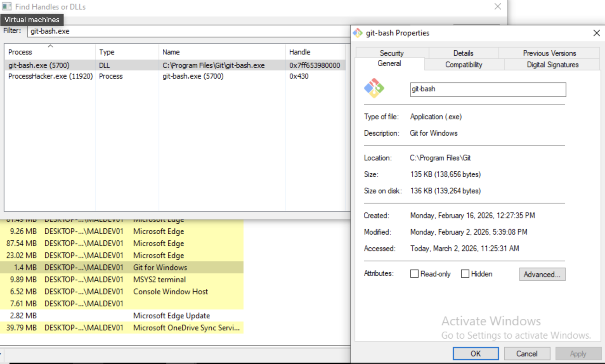This screenshot has height=364, width=605.
Task: Select the Digital Signatures tab
Action: (552, 65)
